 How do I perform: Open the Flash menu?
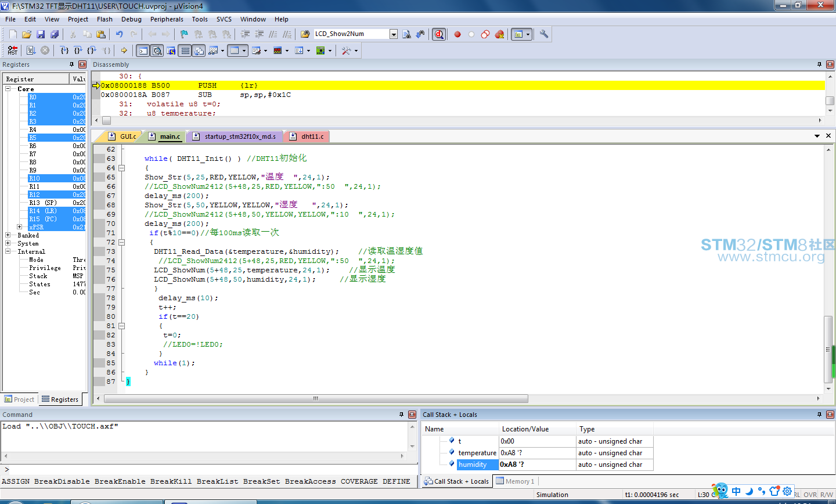[x=105, y=19]
